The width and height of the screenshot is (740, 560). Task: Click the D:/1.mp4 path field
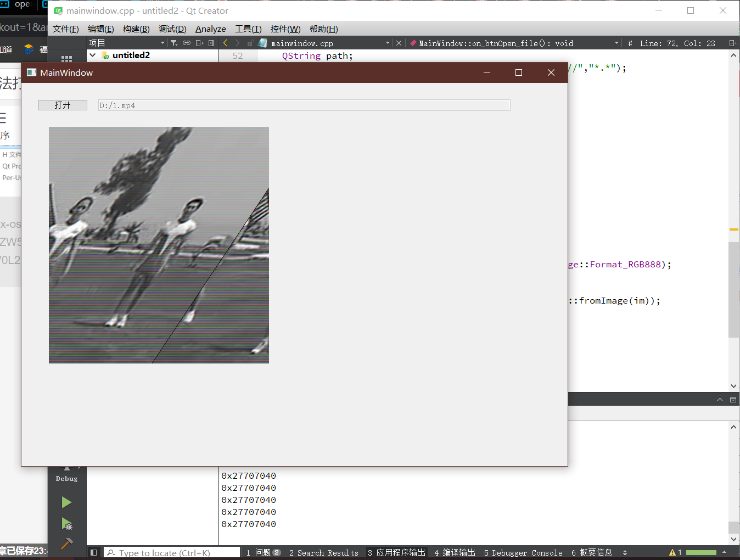(x=304, y=105)
